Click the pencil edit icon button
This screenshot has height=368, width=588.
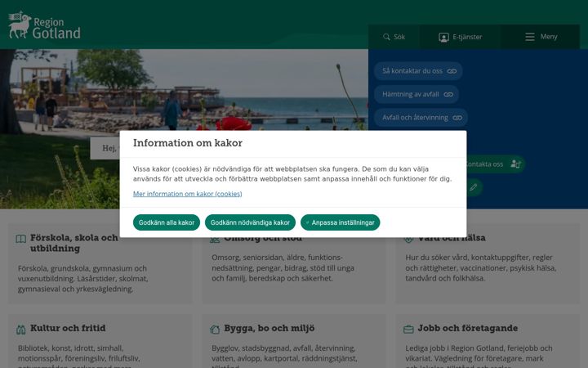(473, 187)
